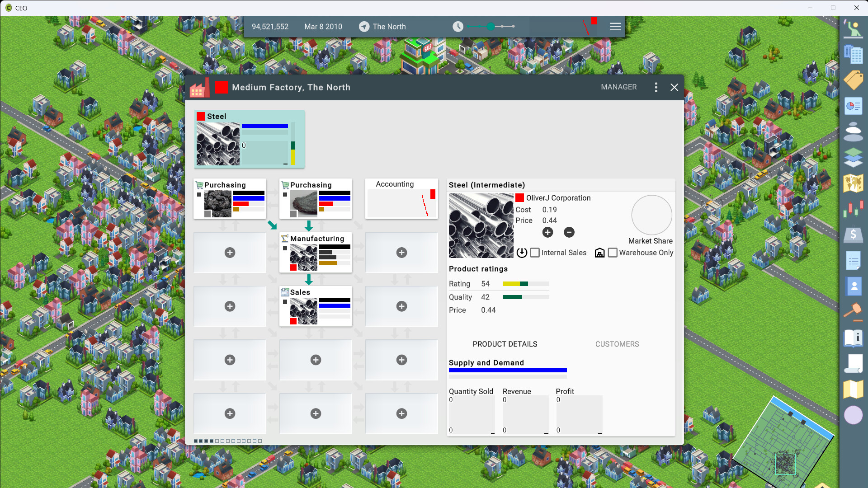Open the info book from the sidebar
The image size is (868, 488).
[854, 338]
